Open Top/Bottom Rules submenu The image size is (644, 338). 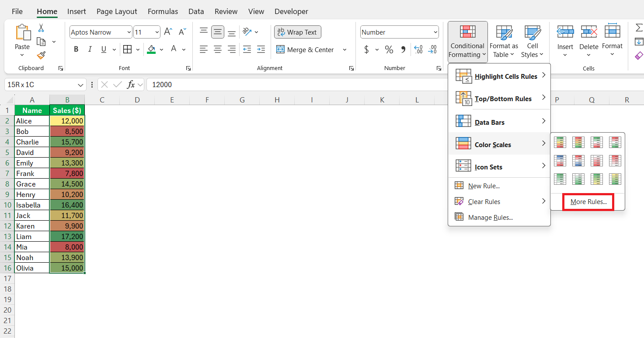(499, 99)
